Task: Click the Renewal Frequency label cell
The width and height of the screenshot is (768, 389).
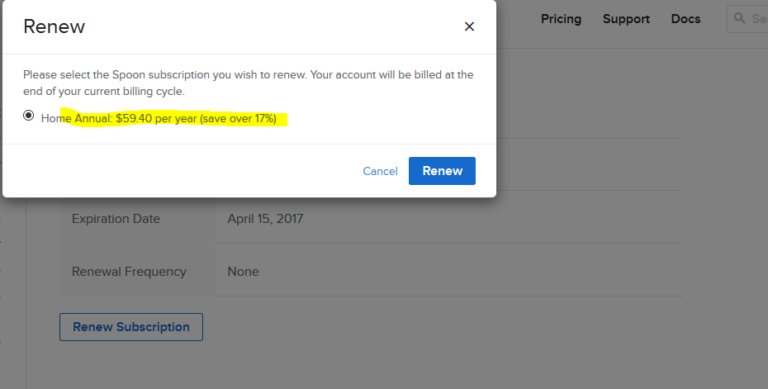Action: click(138, 271)
